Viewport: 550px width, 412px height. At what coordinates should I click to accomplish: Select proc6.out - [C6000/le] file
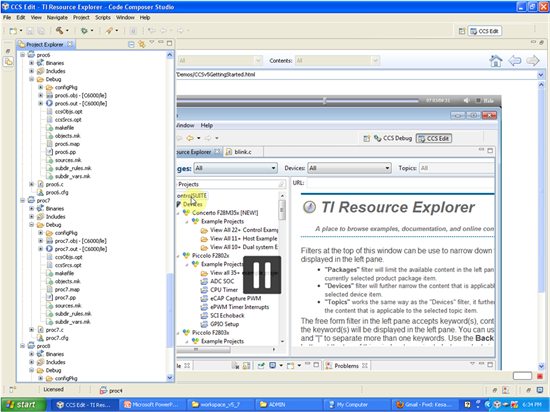point(81,103)
